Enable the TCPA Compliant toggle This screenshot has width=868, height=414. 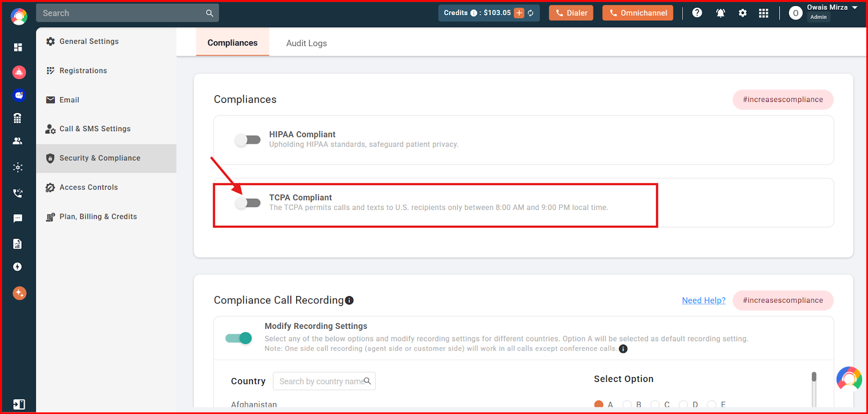tap(248, 203)
